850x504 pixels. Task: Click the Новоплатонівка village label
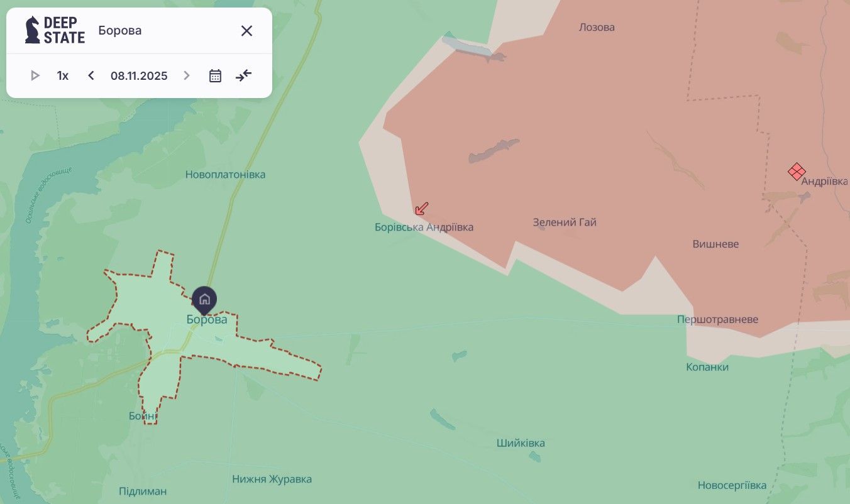tap(225, 175)
